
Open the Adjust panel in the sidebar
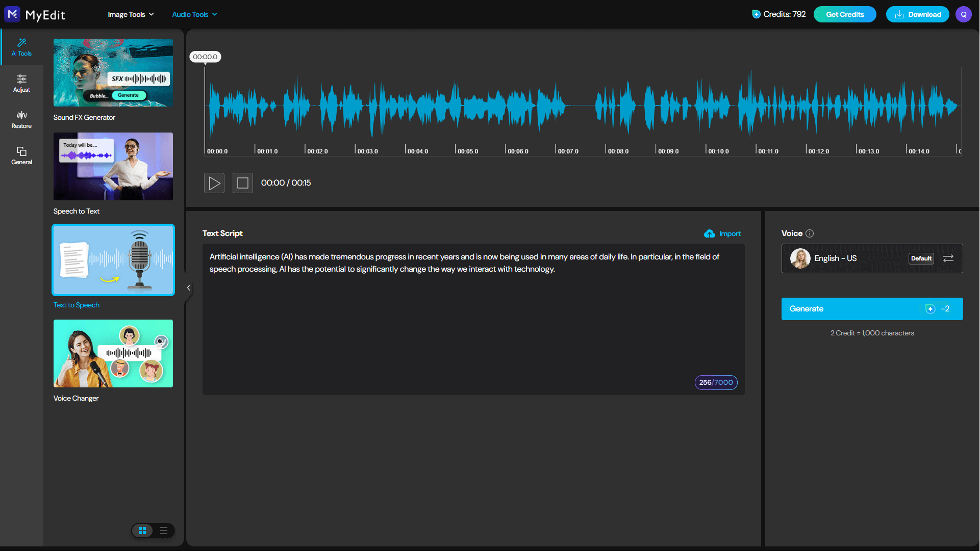[21, 83]
